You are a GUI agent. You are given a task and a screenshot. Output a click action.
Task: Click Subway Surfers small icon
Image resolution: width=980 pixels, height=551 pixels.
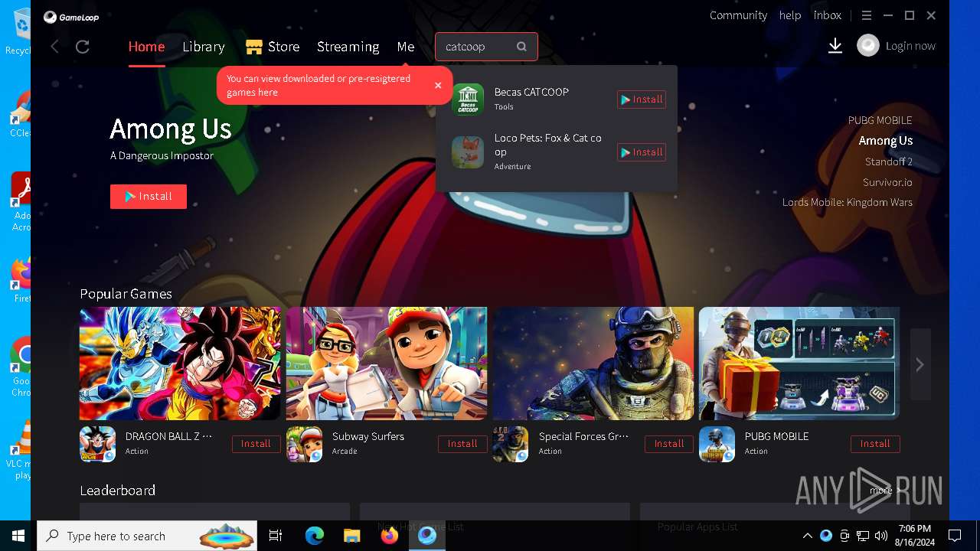305,444
